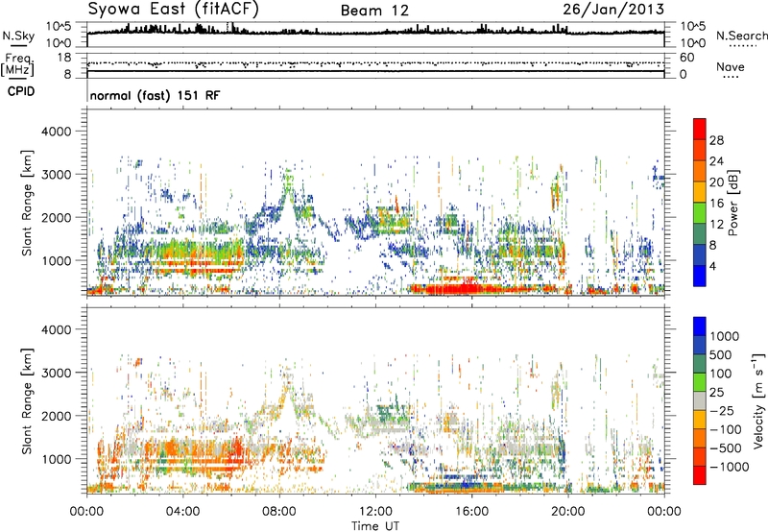Click the 'Time UT' axis title
Screen dimensions: 768x532
(375, 525)
